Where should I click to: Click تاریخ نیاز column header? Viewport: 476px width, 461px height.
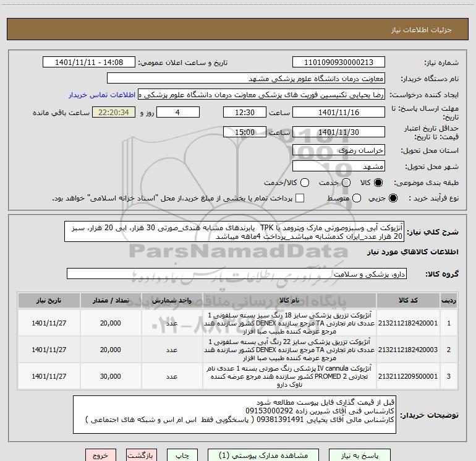49,301
